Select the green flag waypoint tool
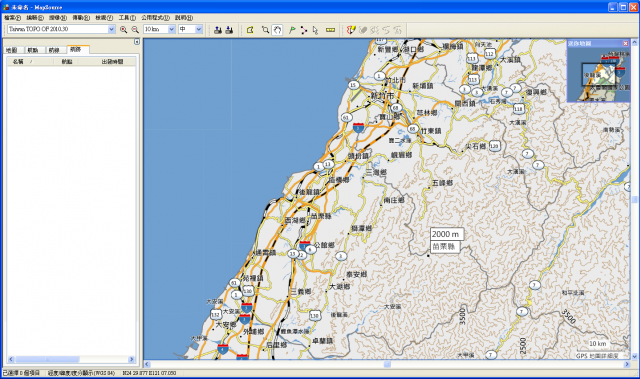The image size is (640, 379). pos(292,29)
